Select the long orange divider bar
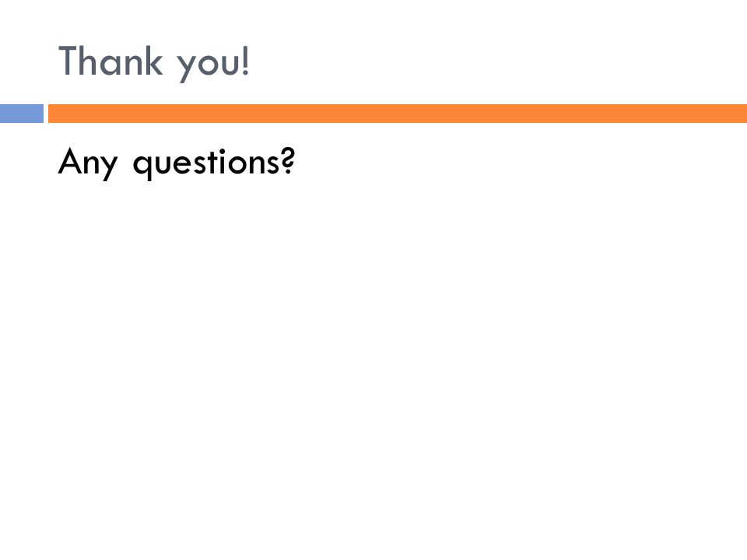Image resolution: width=747 pixels, height=560 pixels. (398, 114)
